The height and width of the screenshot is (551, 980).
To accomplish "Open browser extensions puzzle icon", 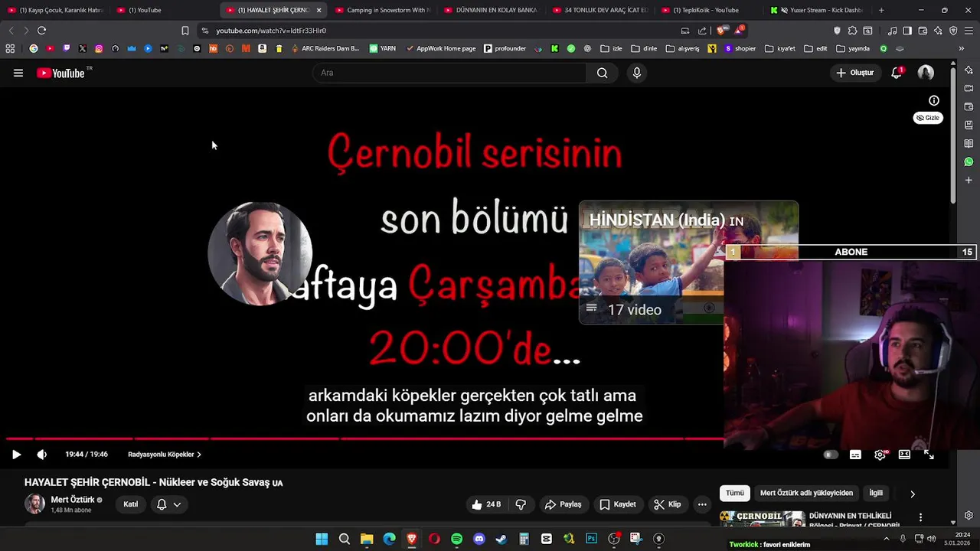I will click(852, 31).
